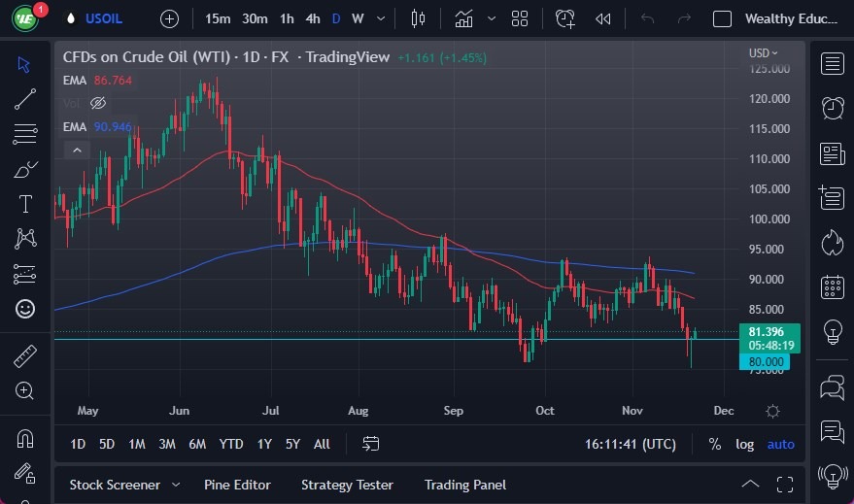Screen dimensions: 854x504
Task: Collapse the indicator legend chevron
Action: tap(76, 150)
